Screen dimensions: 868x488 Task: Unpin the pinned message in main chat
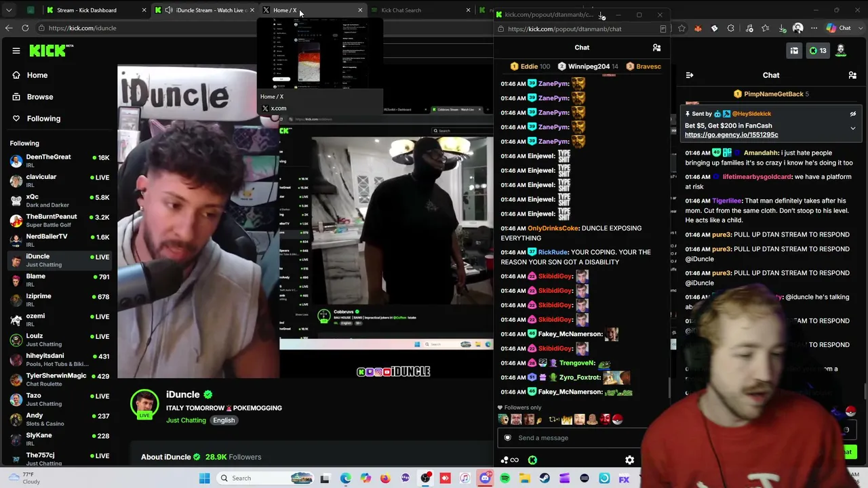point(853,114)
